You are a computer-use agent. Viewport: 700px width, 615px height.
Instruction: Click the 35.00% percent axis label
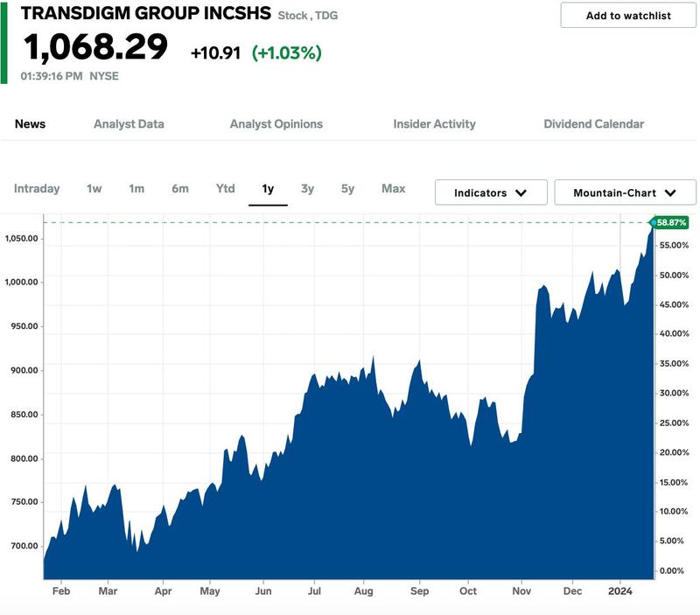click(674, 364)
